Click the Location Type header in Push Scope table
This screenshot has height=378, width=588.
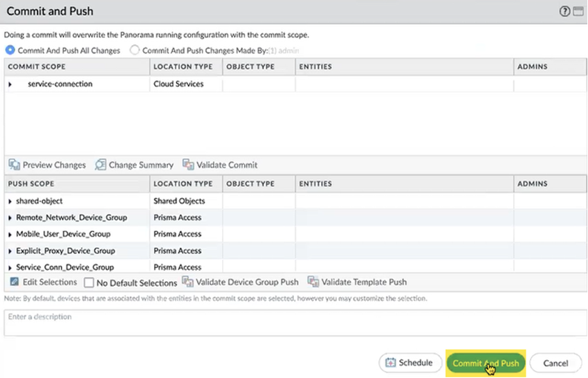point(183,184)
